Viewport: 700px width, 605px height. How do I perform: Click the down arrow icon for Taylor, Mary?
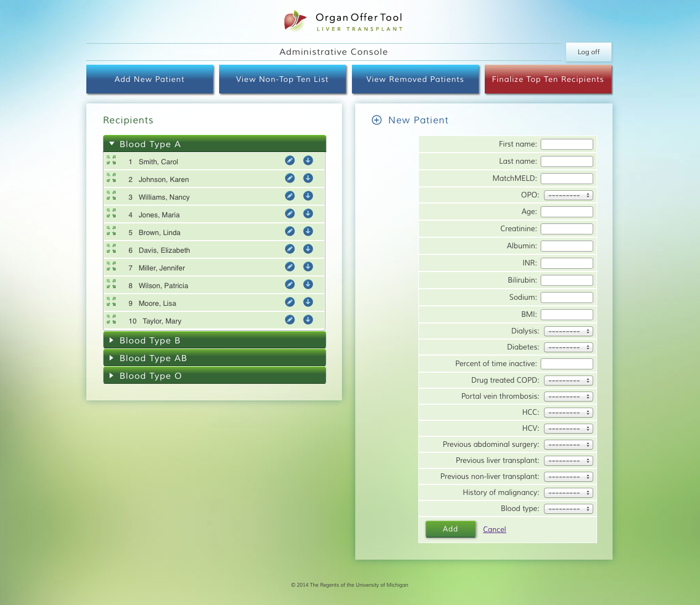coord(308,320)
